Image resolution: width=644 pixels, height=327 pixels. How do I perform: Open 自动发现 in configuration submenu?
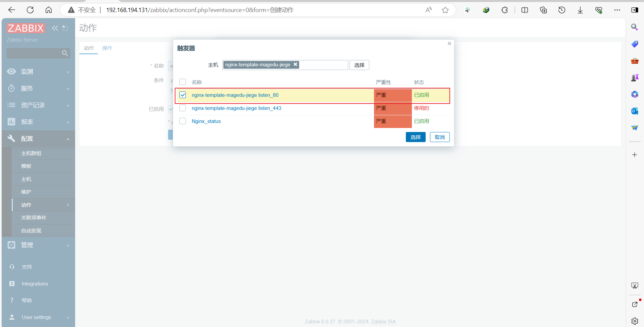(x=31, y=231)
